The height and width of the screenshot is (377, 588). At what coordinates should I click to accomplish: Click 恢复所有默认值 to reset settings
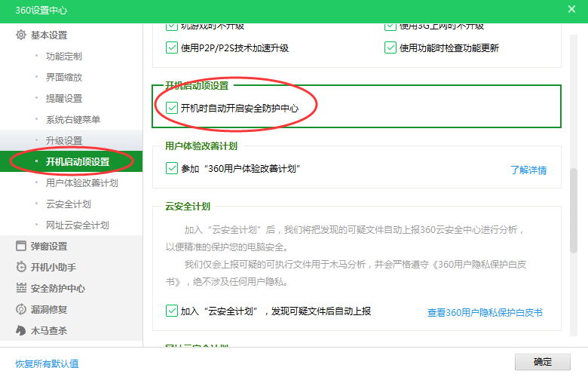tap(47, 363)
